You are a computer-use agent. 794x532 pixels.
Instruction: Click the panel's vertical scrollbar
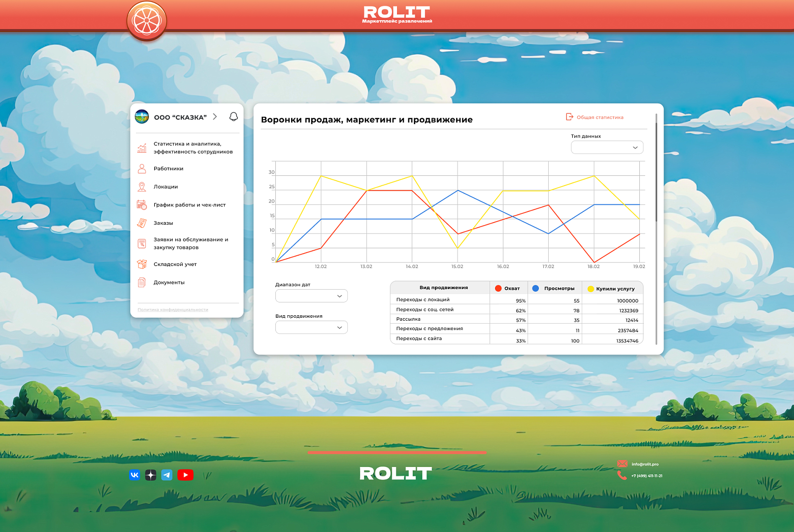tap(656, 167)
